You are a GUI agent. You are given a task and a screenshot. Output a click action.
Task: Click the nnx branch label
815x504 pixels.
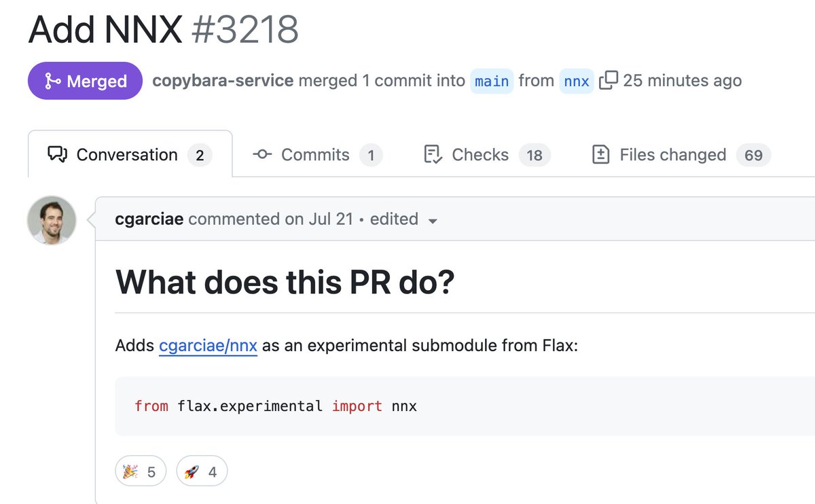[577, 81]
